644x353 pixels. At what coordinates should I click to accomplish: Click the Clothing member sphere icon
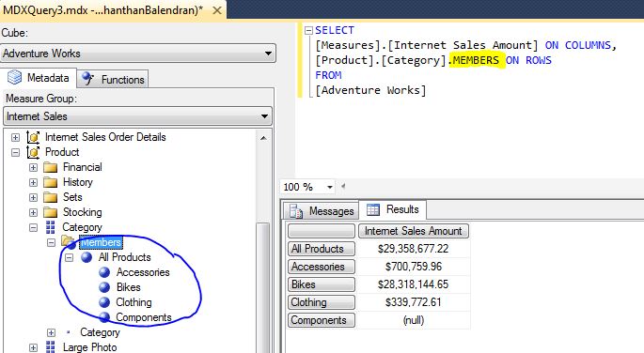coord(104,302)
